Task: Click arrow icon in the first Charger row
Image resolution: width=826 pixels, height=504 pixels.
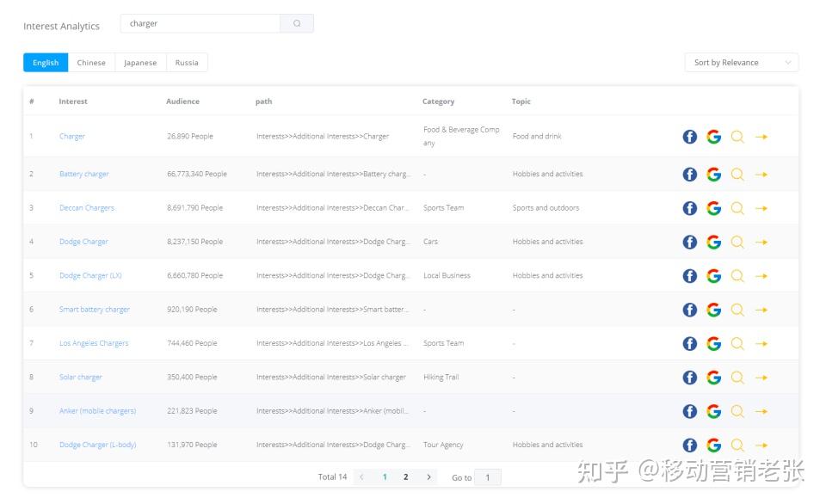Action: (x=761, y=137)
